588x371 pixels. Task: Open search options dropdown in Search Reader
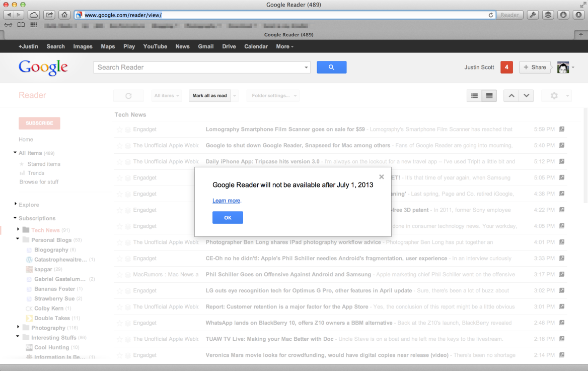point(306,68)
